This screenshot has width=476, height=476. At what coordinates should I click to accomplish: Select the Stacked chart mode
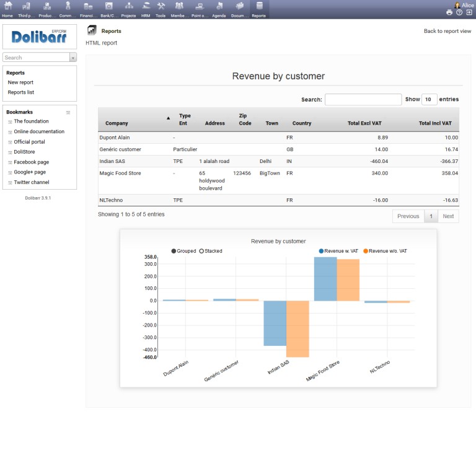(211, 251)
